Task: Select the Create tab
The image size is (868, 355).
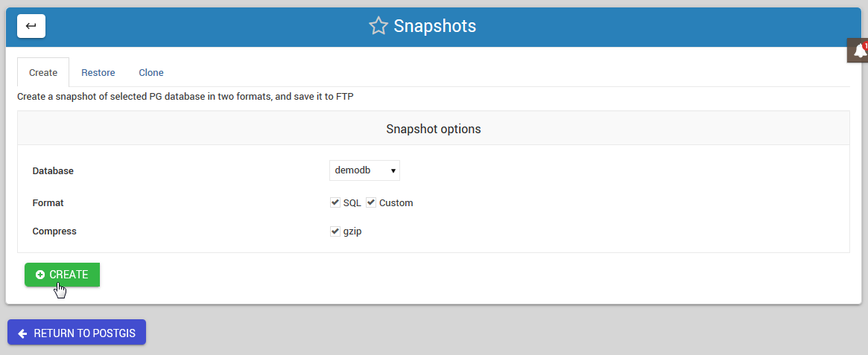Action: [x=43, y=72]
